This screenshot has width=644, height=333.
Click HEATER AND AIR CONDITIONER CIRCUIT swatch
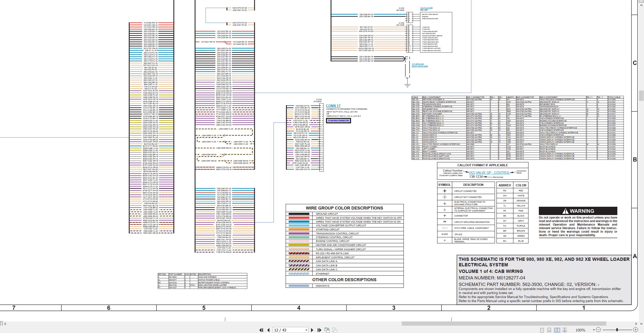point(299,245)
